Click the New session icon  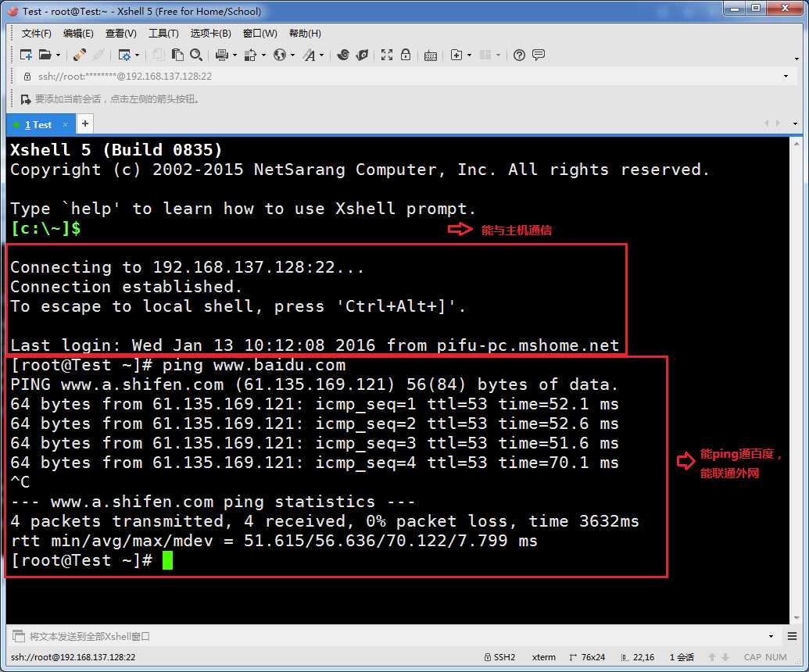[25, 55]
